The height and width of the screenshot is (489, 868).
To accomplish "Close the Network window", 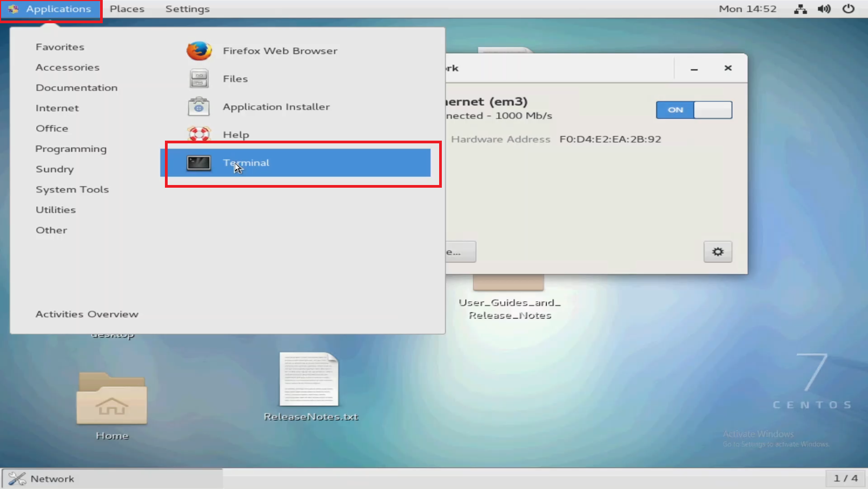I will pyautogui.click(x=728, y=68).
